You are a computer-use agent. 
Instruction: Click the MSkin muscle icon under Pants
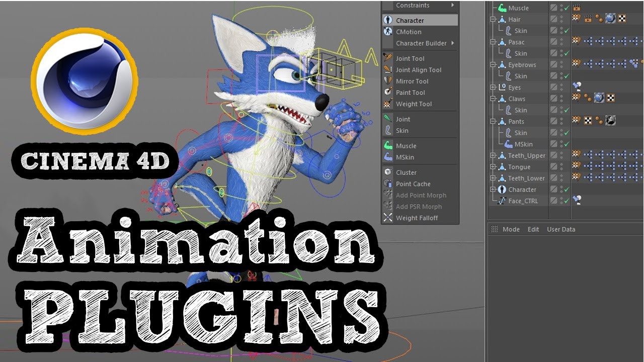509,144
